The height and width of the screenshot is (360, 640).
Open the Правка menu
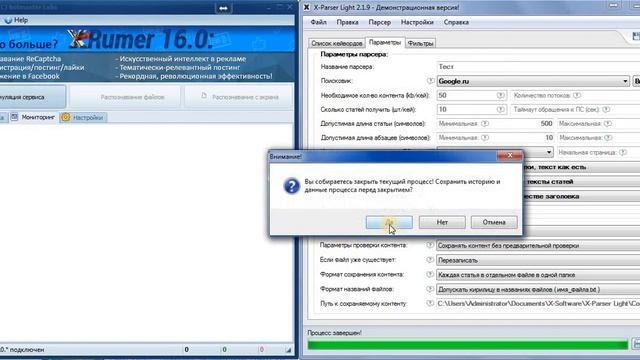(347, 22)
